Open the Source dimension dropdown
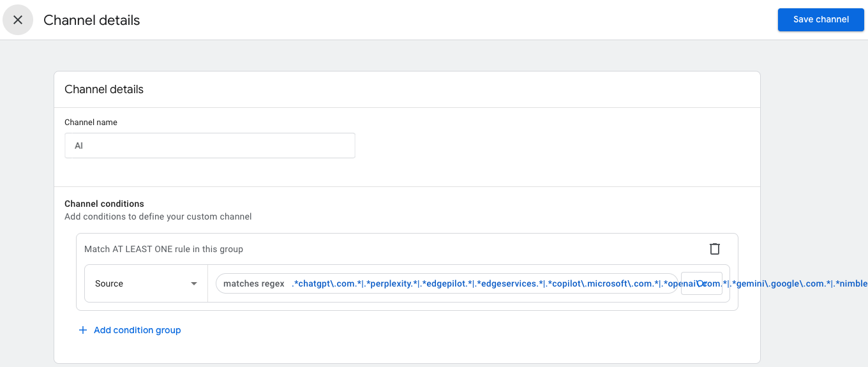Image resolution: width=868 pixels, height=367 pixels. 146,283
